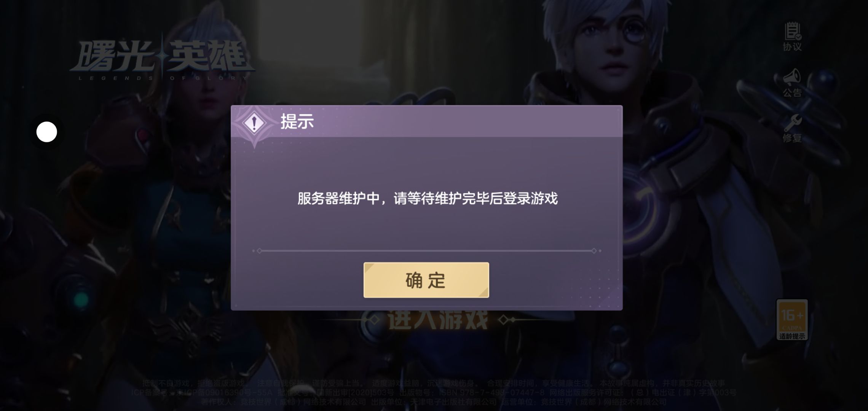The height and width of the screenshot is (411, 868).
Task: Click the 协议 text label
Action: point(792,47)
